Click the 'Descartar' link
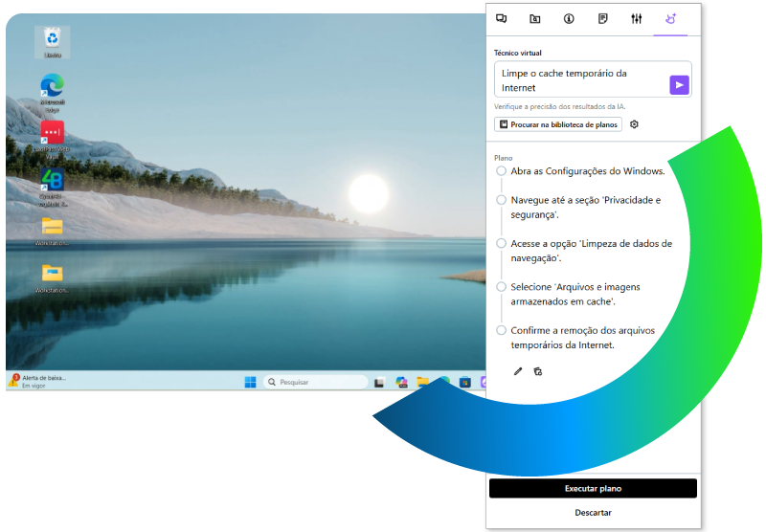The image size is (766, 532). (593, 513)
